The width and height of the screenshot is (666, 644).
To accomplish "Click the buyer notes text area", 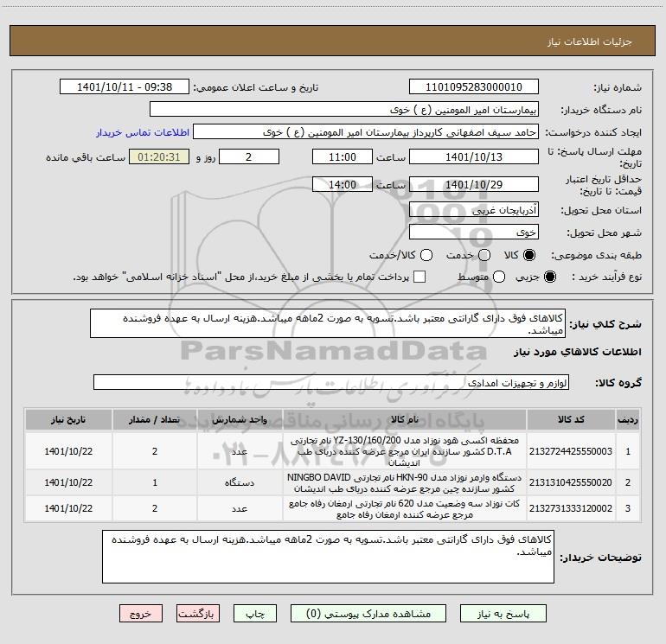I will [328, 557].
